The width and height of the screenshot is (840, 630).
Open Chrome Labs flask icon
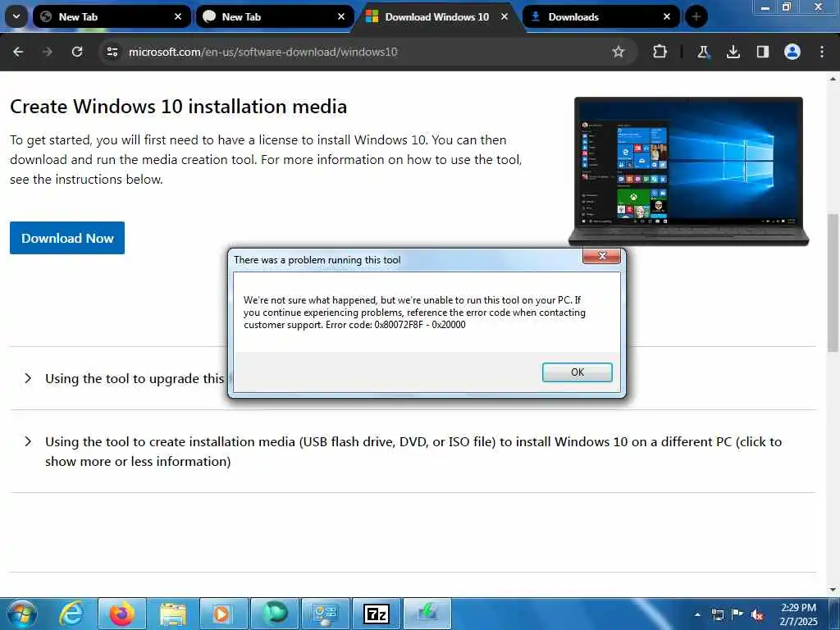[703, 52]
